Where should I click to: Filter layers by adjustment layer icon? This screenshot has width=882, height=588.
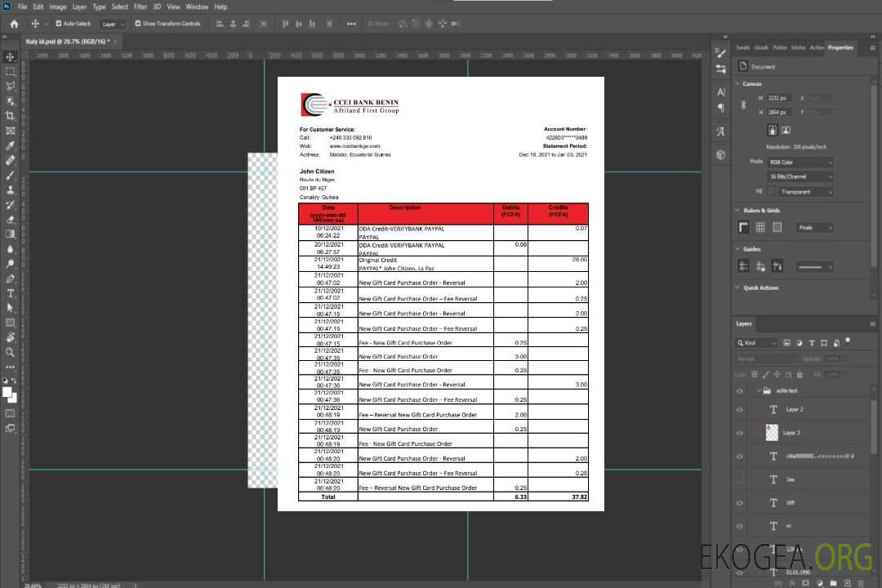pos(800,343)
